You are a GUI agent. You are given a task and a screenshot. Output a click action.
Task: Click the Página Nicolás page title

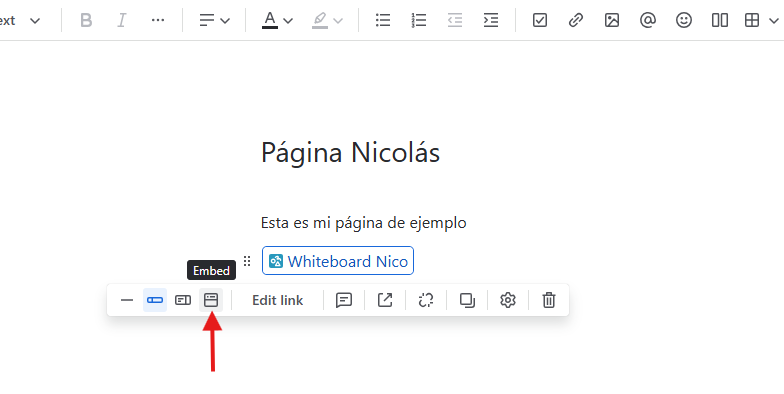tap(350, 152)
